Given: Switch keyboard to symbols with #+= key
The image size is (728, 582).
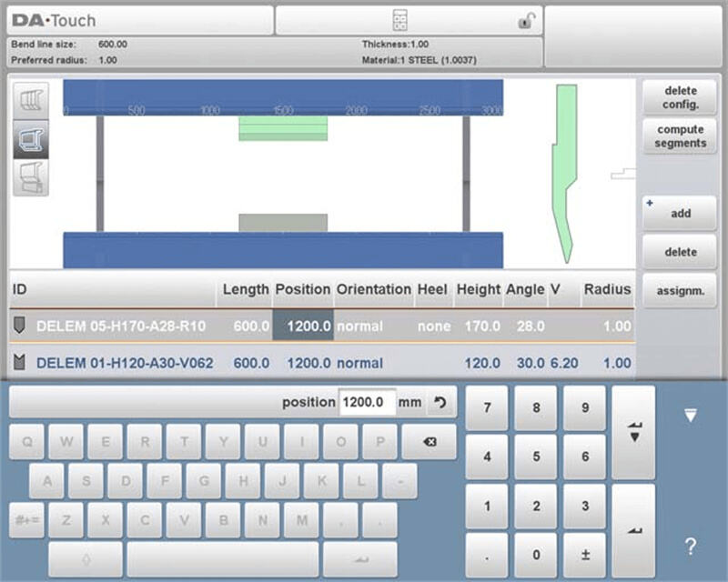Looking at the screenshot, I should (27, 520).
